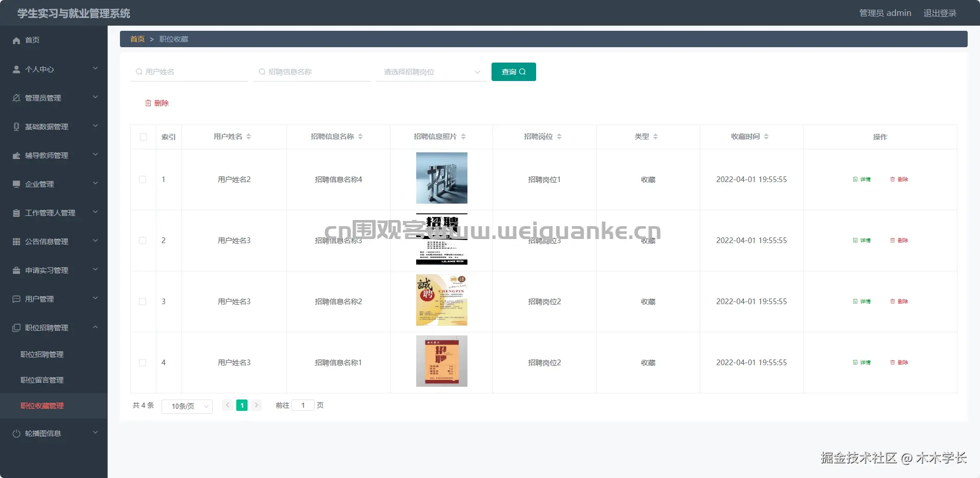Viewport: 980px width, 478px height.
Task: Click the chat icon beside 用户管理
Action: [x=16, y=299]
